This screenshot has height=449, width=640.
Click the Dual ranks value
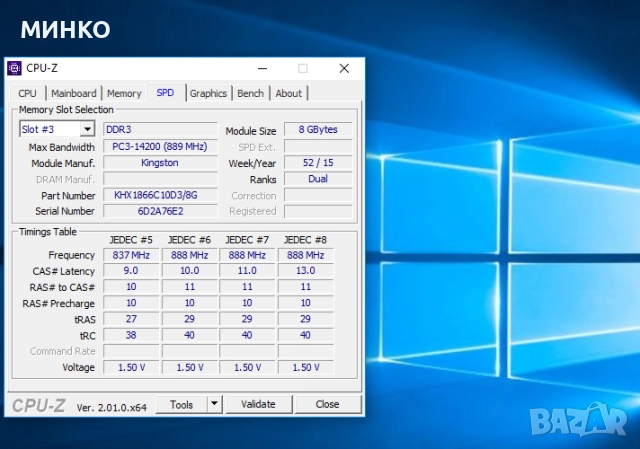(318, 179)
